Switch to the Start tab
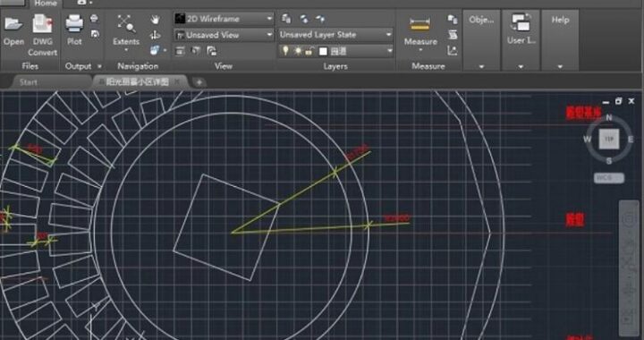The image size is (644, 340). pyautogui.click(x=29, y=82)
